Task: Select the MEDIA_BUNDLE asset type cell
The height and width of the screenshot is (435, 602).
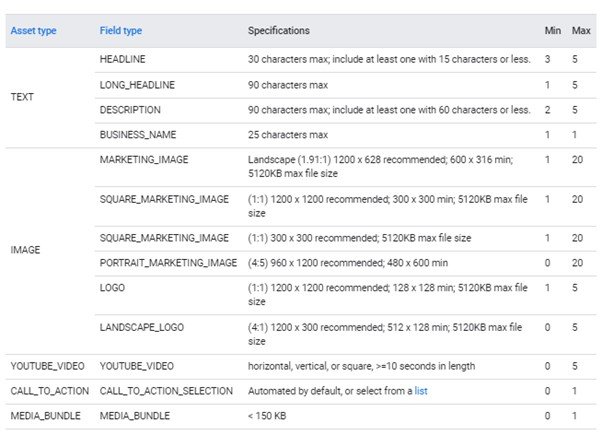Action: coord(45,416)
